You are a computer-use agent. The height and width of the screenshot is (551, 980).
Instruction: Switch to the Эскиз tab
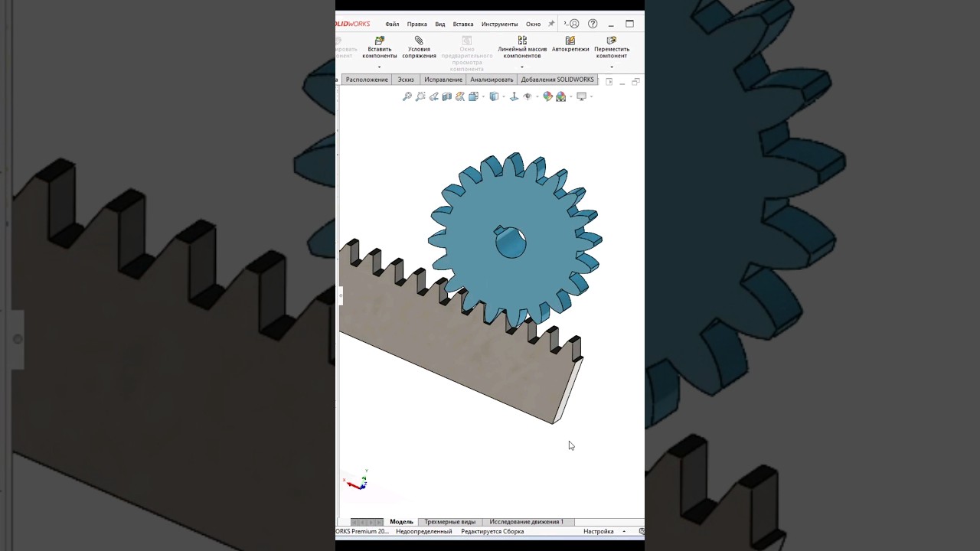406,80
